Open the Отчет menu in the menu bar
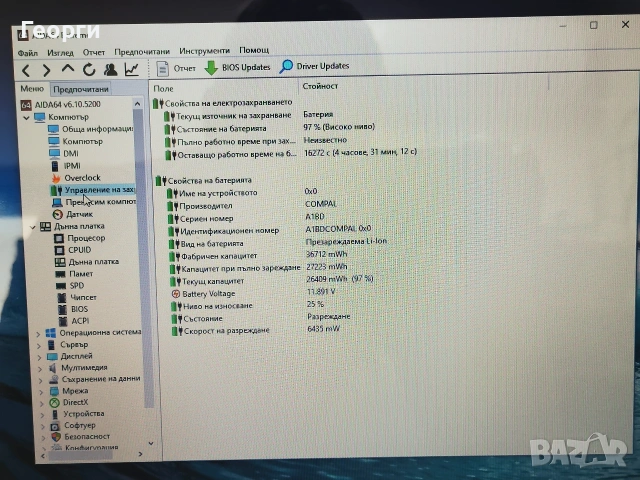 [x=94, y=52]
